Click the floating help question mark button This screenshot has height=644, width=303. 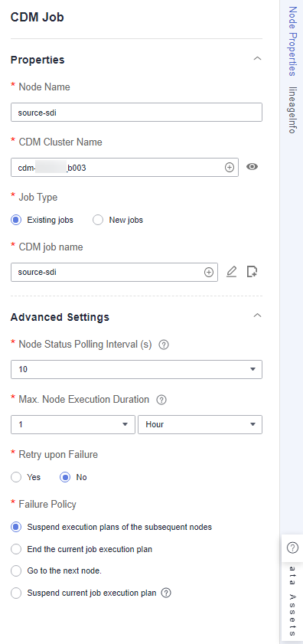pyautogui.click(x=292, y=548)
